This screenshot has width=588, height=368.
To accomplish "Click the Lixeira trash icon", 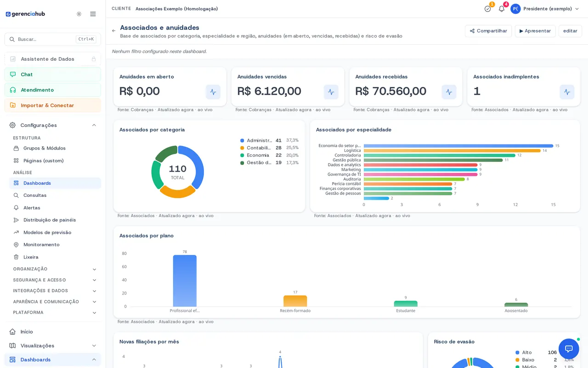I will [x=16, y=257].
